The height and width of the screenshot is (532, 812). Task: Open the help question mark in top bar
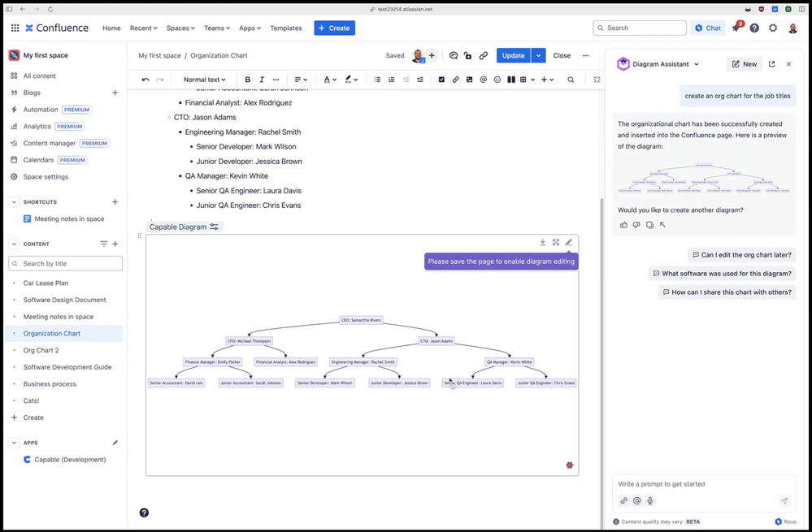click(754, 28)
